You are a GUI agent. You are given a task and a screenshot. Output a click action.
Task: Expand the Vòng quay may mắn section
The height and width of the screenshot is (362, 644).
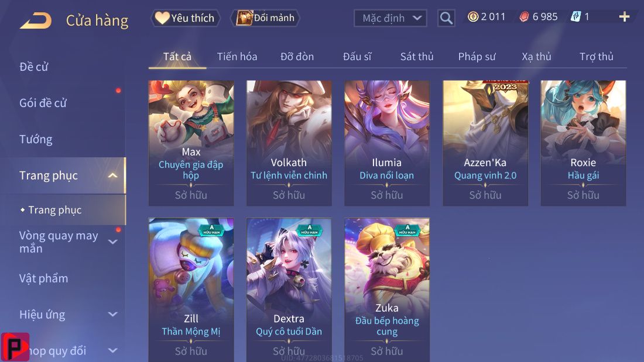112,242
